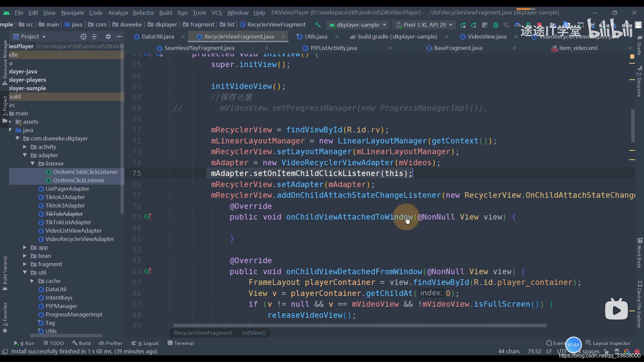The height and width of the screenshot is (362, 644).
Task: Switch to the VideoView.java tab
Action: pos(487,37)
